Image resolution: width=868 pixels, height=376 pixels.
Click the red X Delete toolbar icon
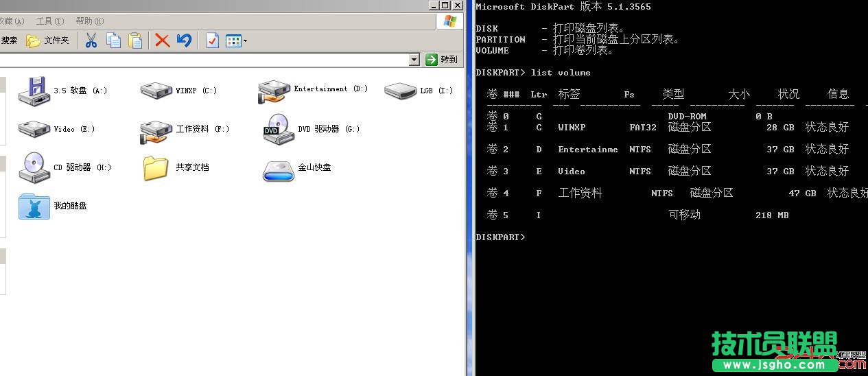[x=162, y=40]
